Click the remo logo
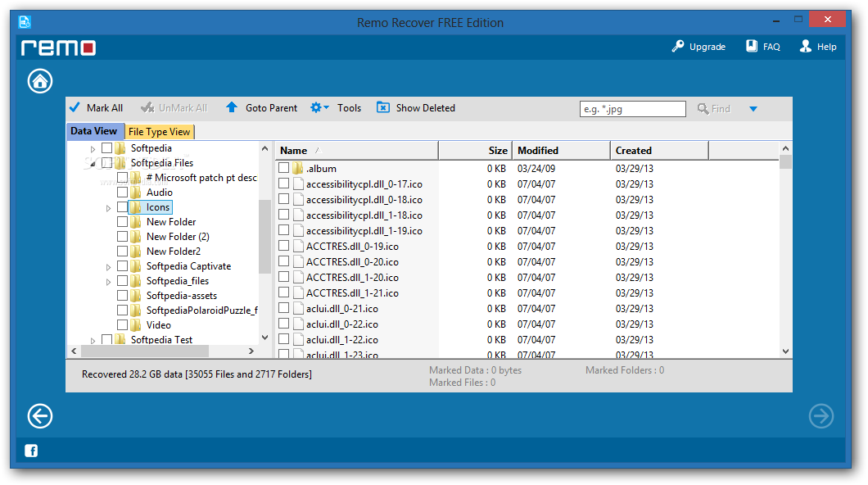The height and width of the screenshot is (485, 868). (x=59, y=48)
